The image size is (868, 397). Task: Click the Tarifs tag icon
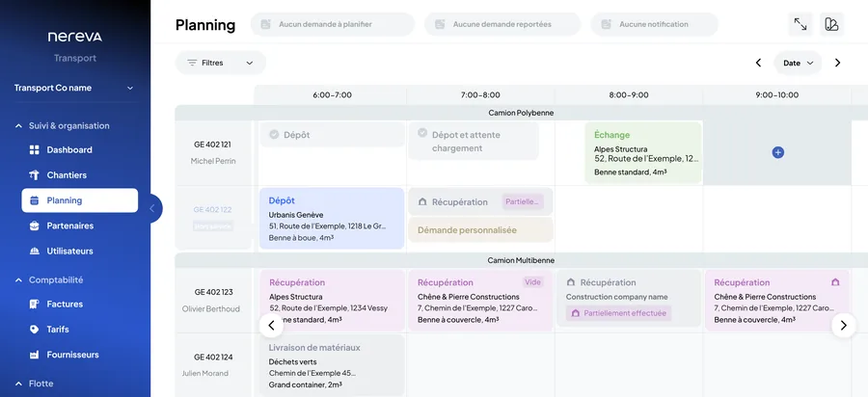35,329
